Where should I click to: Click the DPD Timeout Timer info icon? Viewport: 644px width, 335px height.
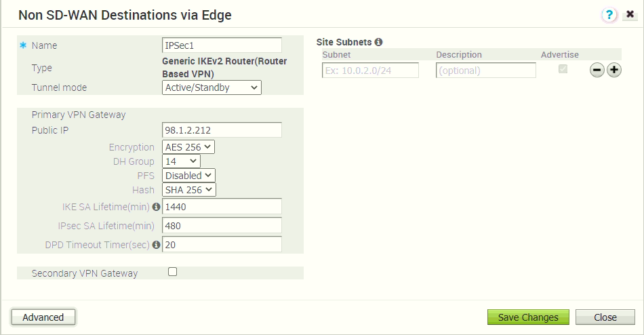coord(157,245)
